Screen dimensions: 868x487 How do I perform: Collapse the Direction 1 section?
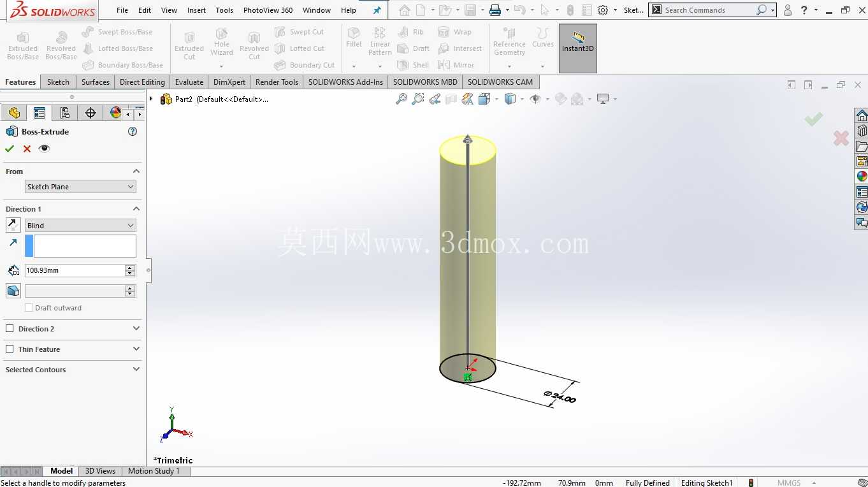pyautogui.click(x=136, y=209)
